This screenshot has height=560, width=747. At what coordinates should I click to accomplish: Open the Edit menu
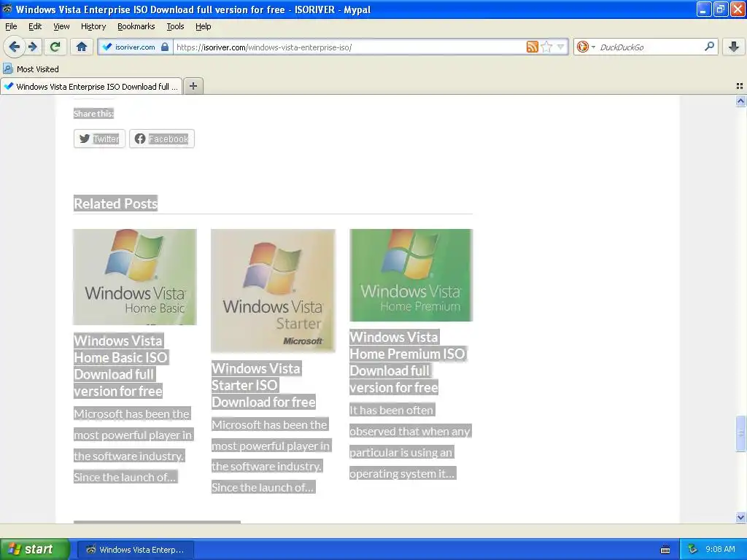(35, 26)
